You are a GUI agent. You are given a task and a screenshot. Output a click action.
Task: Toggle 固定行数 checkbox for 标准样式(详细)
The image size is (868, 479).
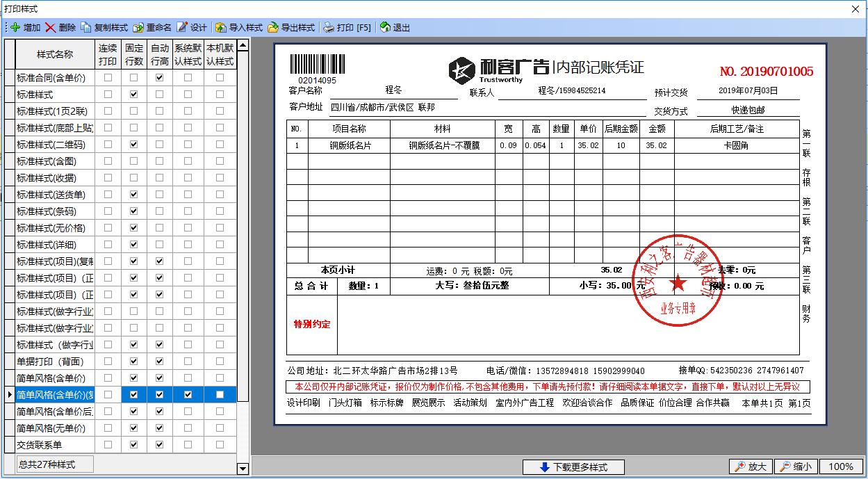tap(134, 245)
